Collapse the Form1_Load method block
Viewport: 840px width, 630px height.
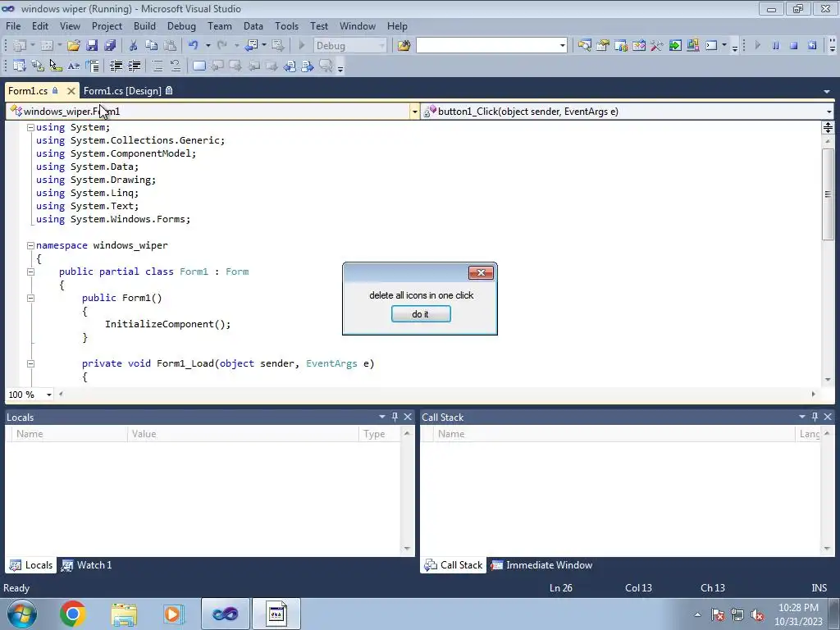coord(30,363)
